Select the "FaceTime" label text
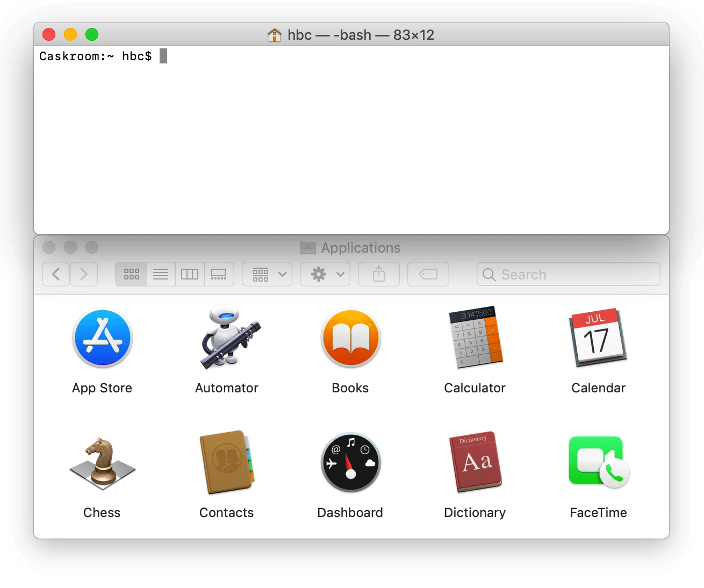The width and height of the screenshot is (704, 588). (599, 513)
